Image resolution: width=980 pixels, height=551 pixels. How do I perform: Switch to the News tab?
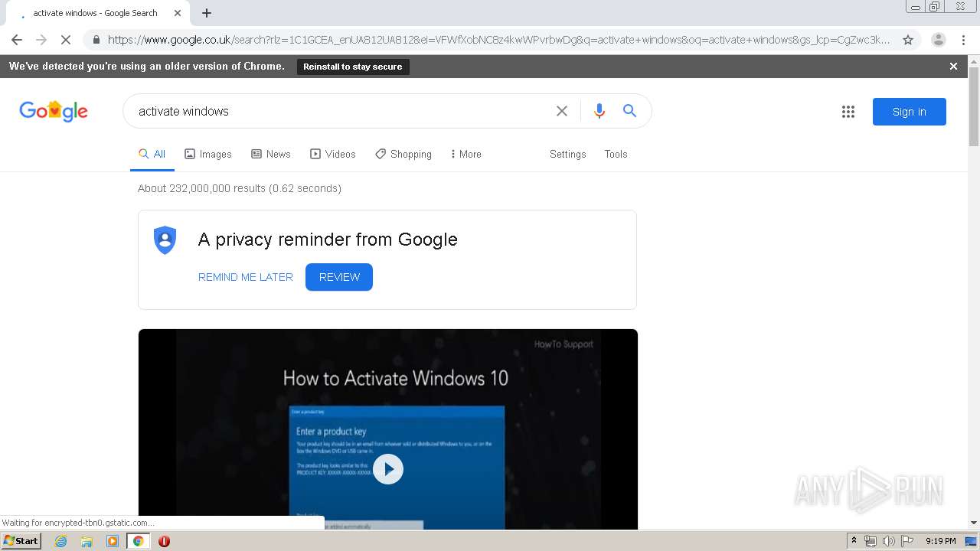[x=271, y=154]
